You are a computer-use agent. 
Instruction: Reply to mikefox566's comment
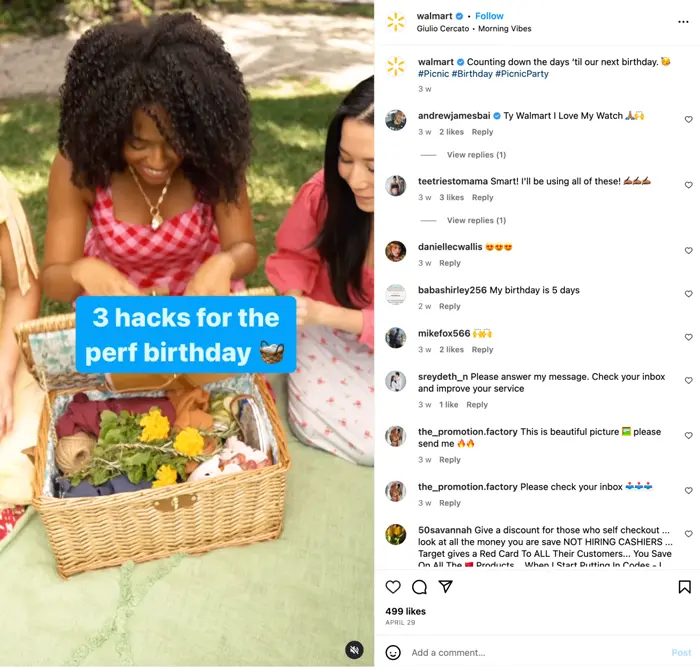(483, 350)
